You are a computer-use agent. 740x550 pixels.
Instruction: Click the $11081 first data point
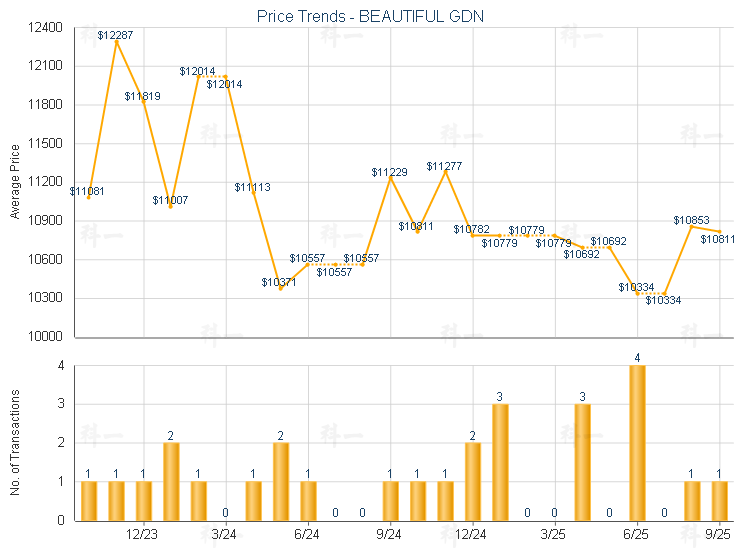[89, 198]
